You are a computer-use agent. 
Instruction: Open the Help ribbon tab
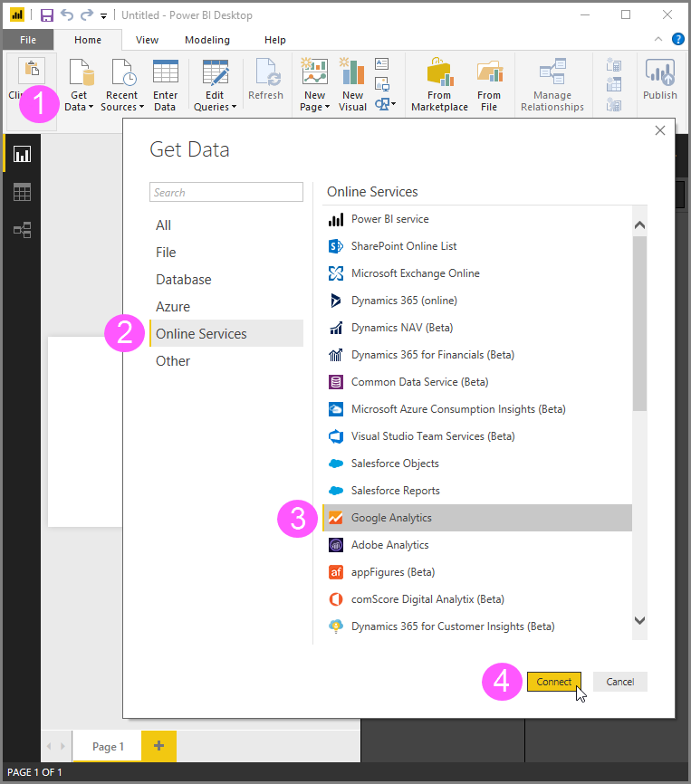coord(275,40)
